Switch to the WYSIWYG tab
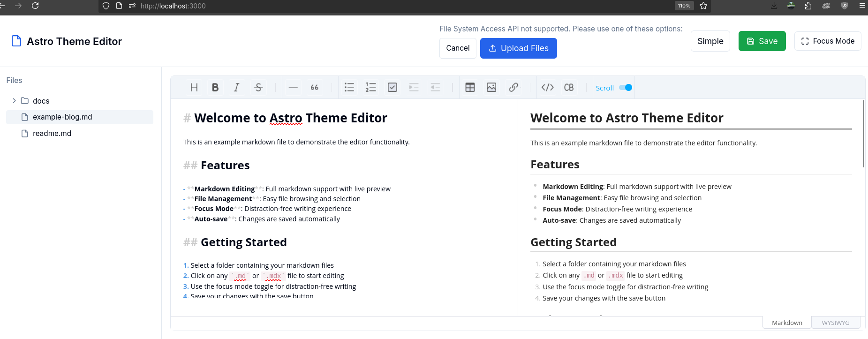 (836, 323)
